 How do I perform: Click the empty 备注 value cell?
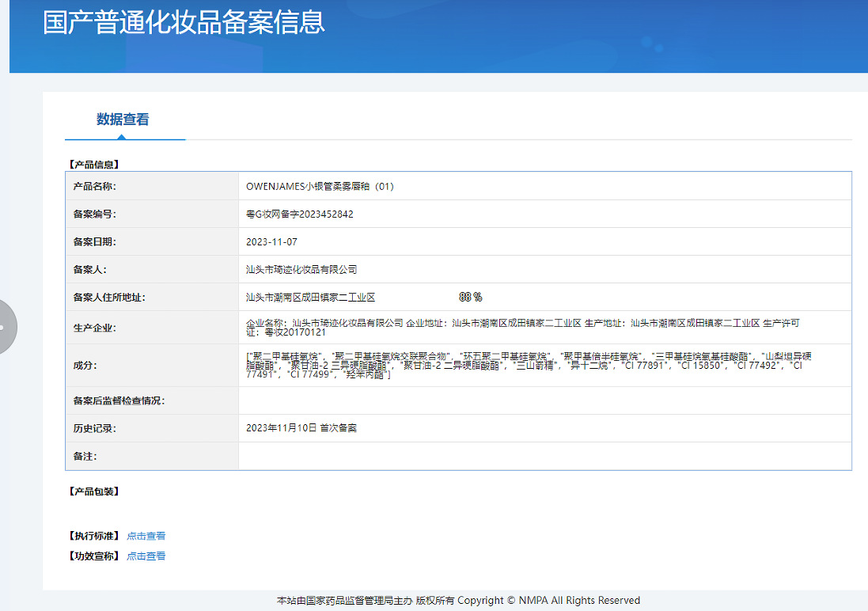pos(544,456)
